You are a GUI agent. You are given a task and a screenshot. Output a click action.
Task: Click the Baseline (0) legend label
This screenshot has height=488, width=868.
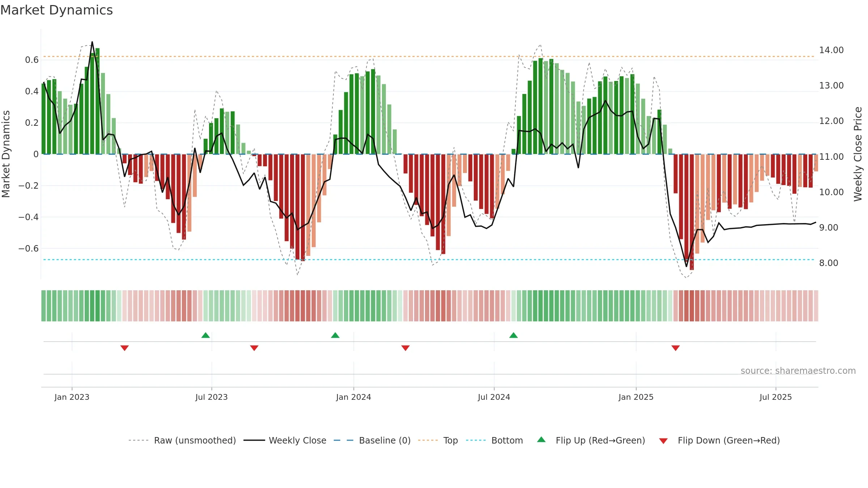pos(385,440)
